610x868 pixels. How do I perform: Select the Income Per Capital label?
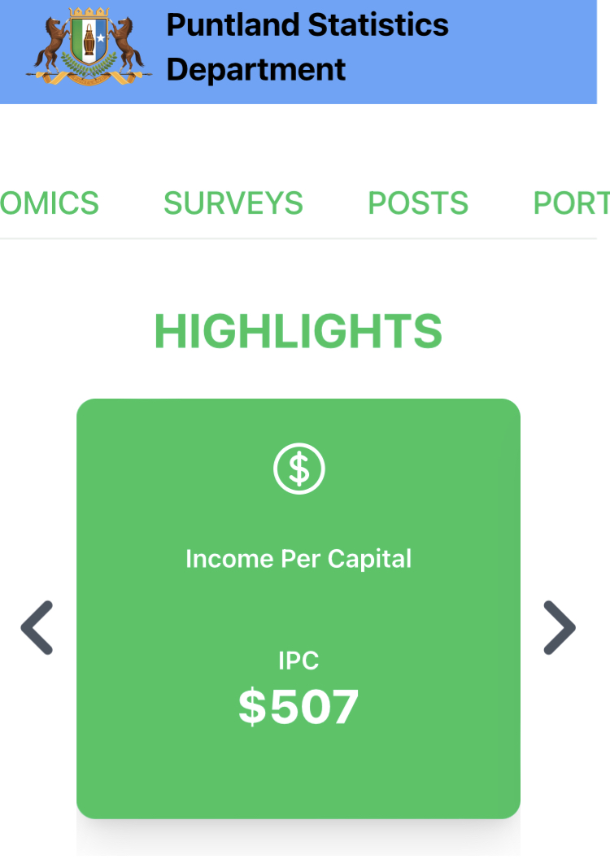click(x=298, y=559)
